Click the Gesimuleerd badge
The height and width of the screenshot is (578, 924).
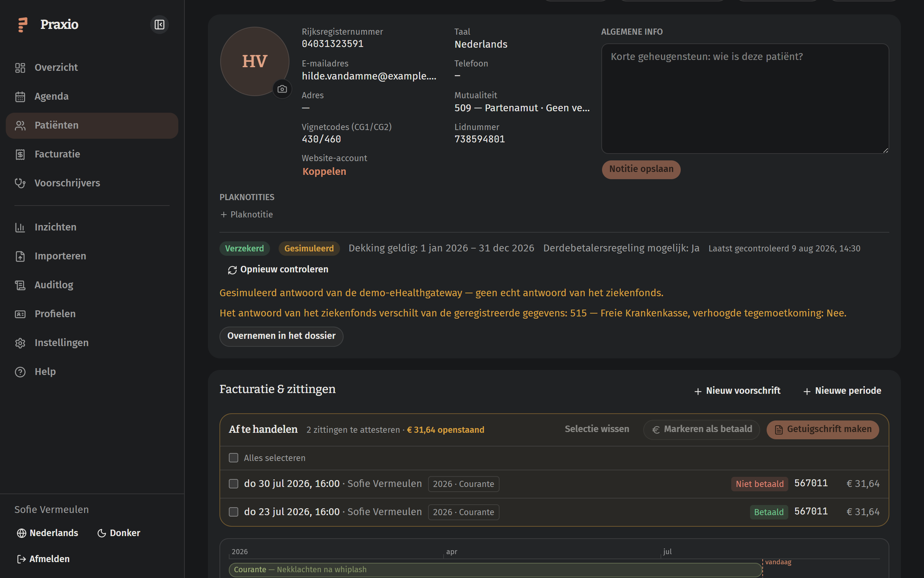(x=309, y=249)
